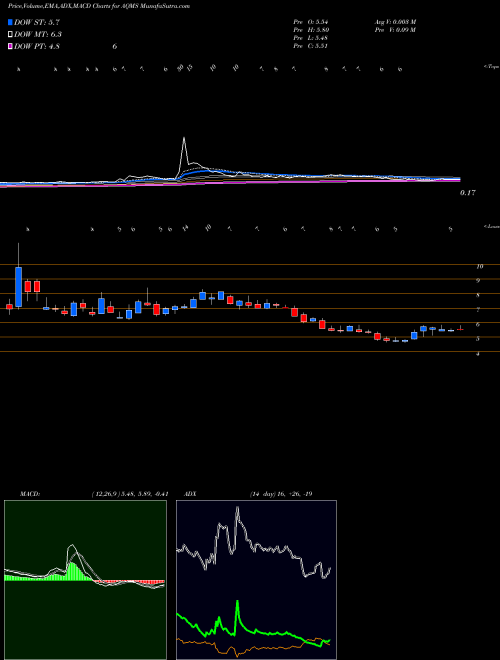The image size is (500, 660).
Task: Click the 'Avg V: 0.003 M' volume text
Action: pos(395,21)
